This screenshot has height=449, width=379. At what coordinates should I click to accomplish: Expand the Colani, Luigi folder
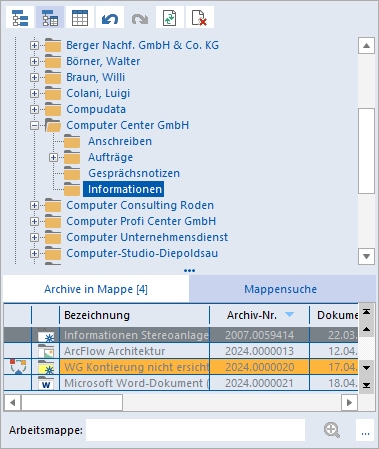pyautogui.click(x=34, y=93)
